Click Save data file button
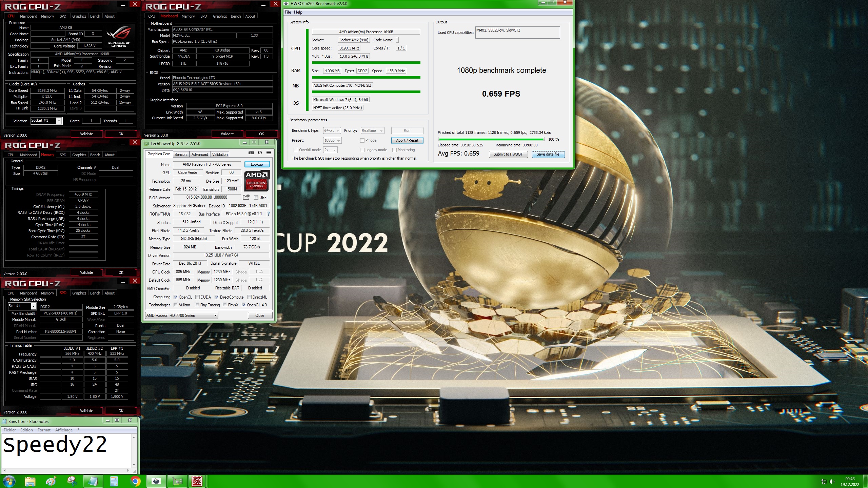 (x=548, y=154)
